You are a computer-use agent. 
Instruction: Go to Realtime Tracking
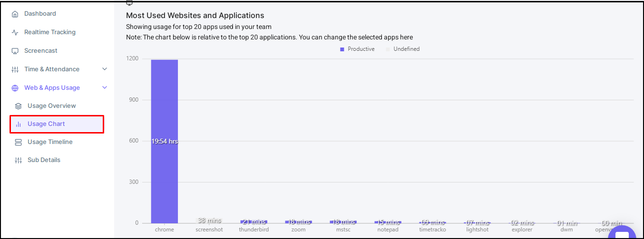tap(50, 32)
